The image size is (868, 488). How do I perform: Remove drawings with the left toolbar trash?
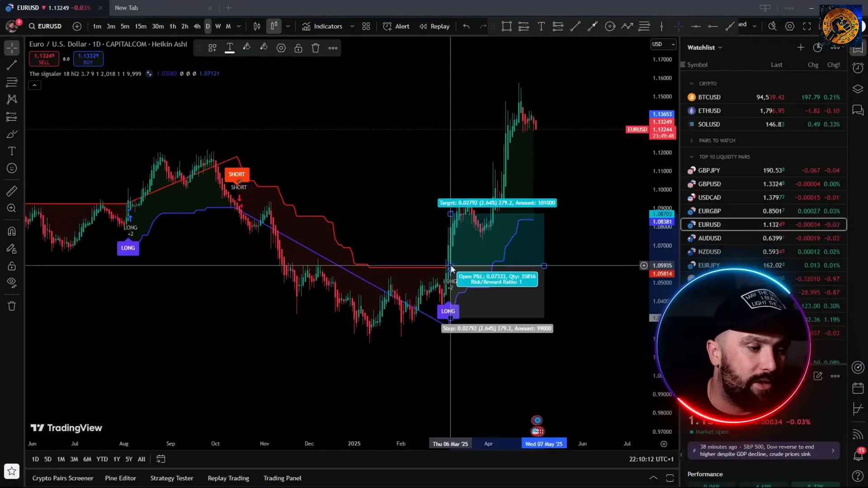click(x=12, y=306)
